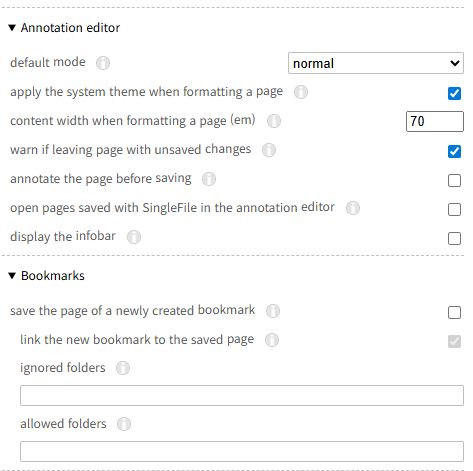The image size is (473, 471).
Task: Enable annotate the page before saving
Action: point(454,180)
